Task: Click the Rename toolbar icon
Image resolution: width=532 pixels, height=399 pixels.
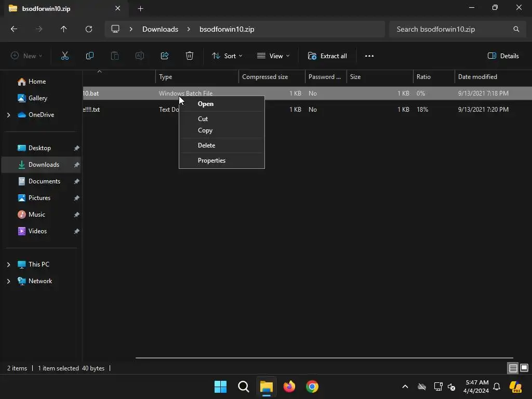Action: click(x=140, y=56)
